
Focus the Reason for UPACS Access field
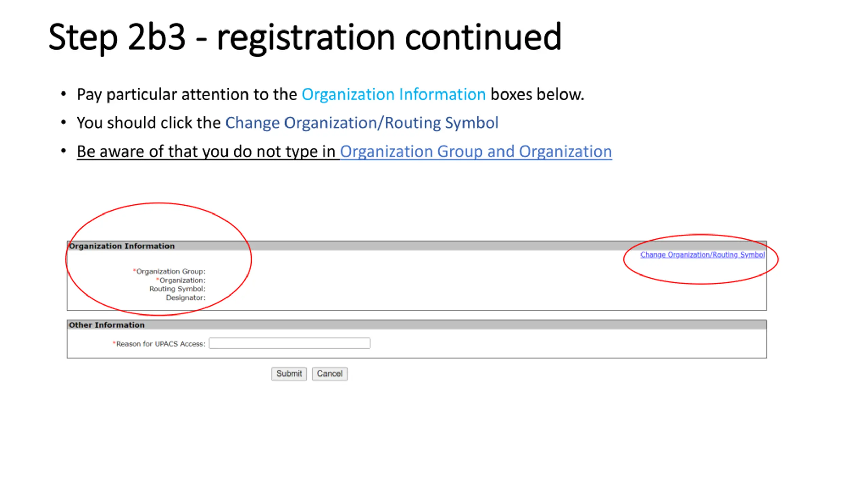tap(289, 343)
